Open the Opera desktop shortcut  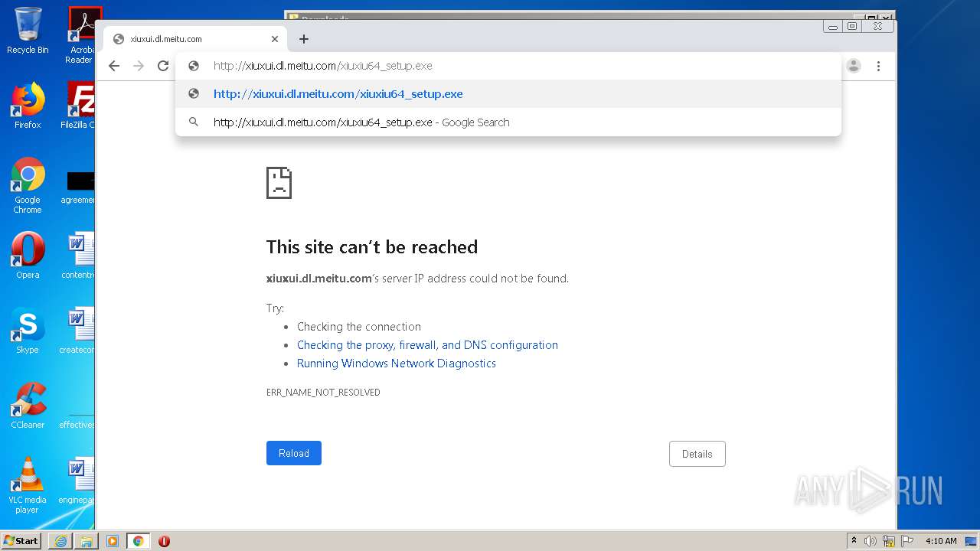tap(28, 256)
